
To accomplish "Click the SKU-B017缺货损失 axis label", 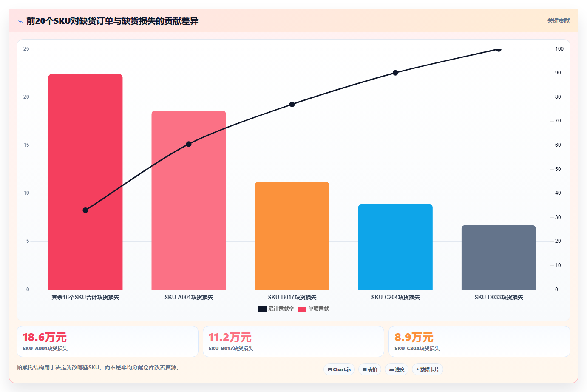I will pos(292,297).
